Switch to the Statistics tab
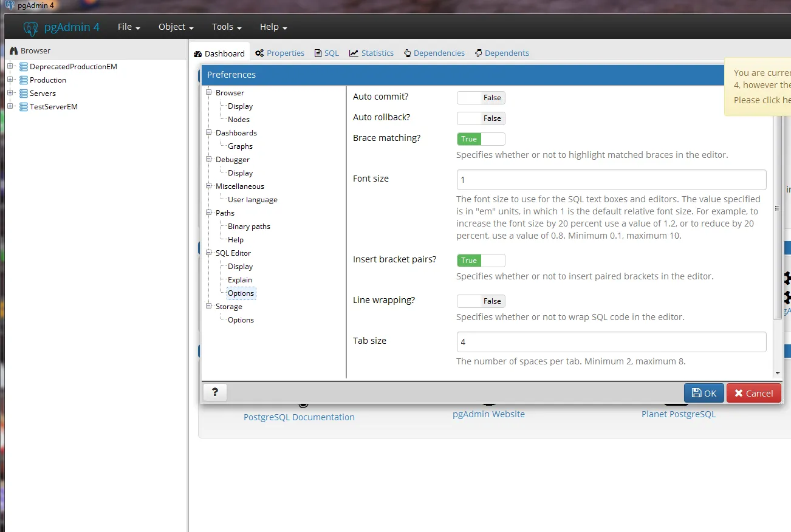The image size is (791, 532). click(372, 53)
